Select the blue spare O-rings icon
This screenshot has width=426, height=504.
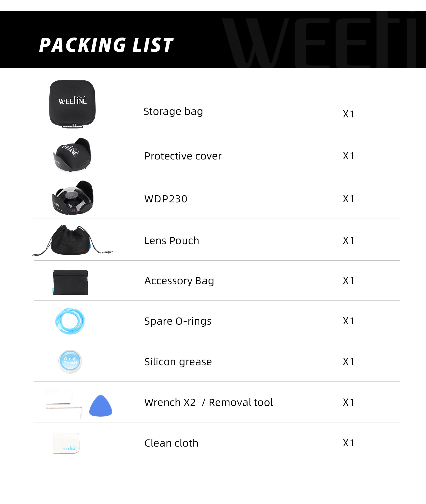[x=70, y=321]
